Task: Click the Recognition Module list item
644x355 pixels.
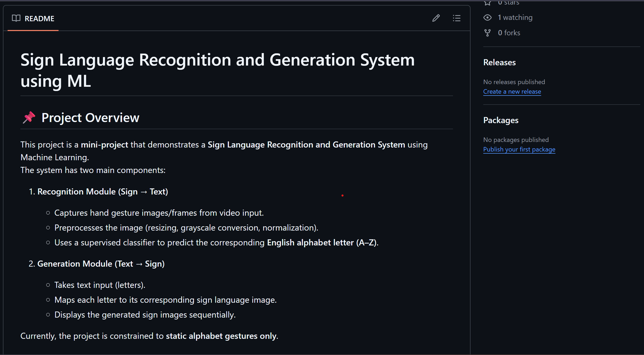Action: click(103, 192)
